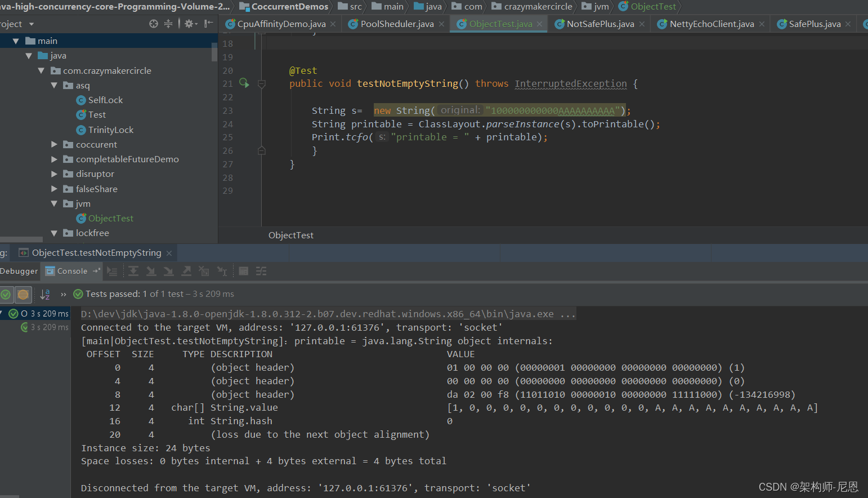Toggle sort tests alphabetically
The height and width of the screenshot is (498, 868).
point(45,294)
